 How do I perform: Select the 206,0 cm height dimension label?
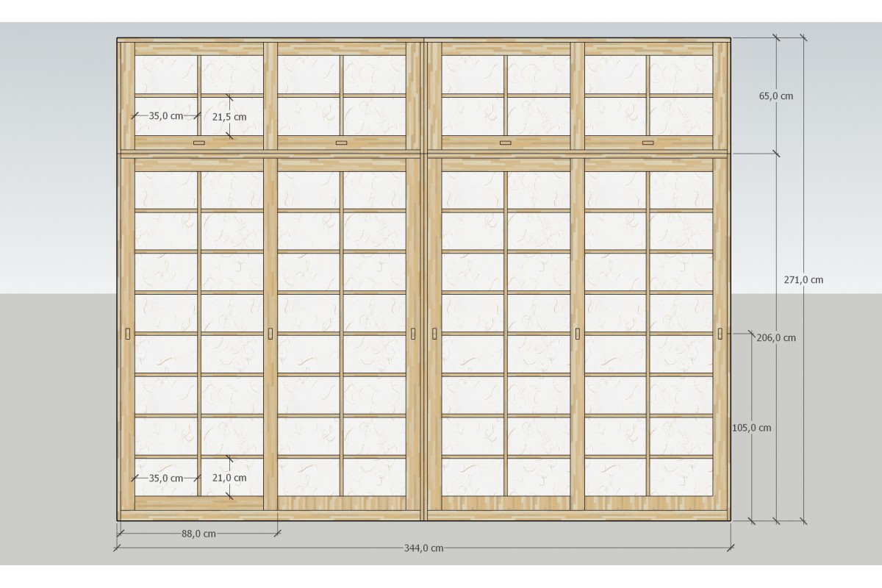click(x=778, y=338)
